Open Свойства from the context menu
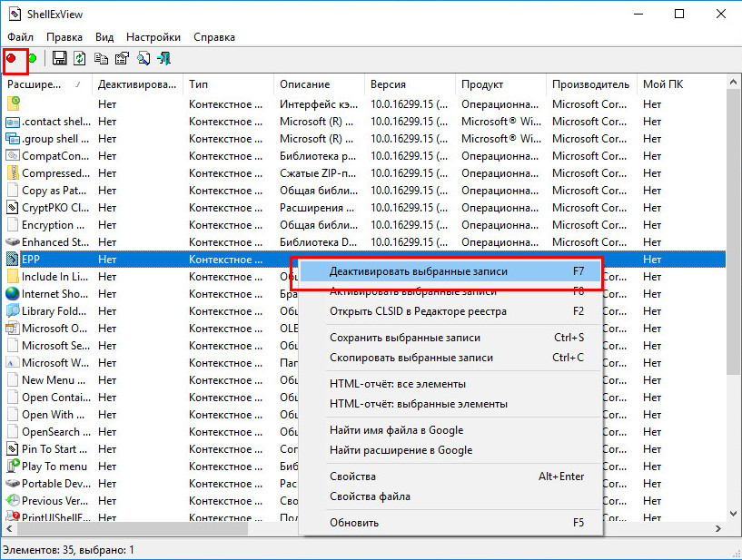This screenshot has width=742, height=560. click(451, 476)
